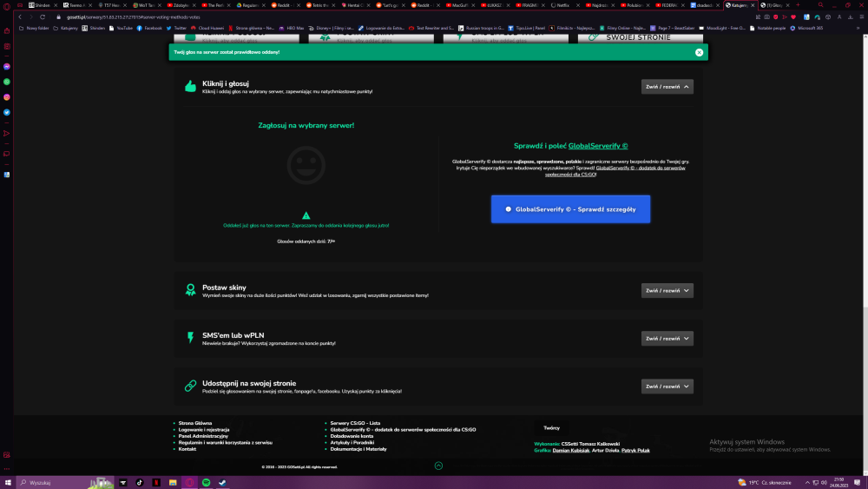Click the address bar URL
This screenshot has width=868, height=489.
point(134,17)
